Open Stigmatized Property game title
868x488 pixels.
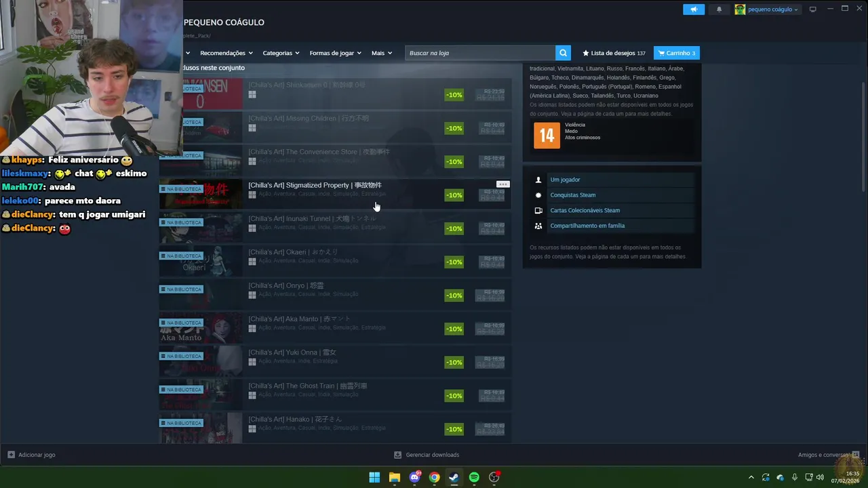(315, 185)
